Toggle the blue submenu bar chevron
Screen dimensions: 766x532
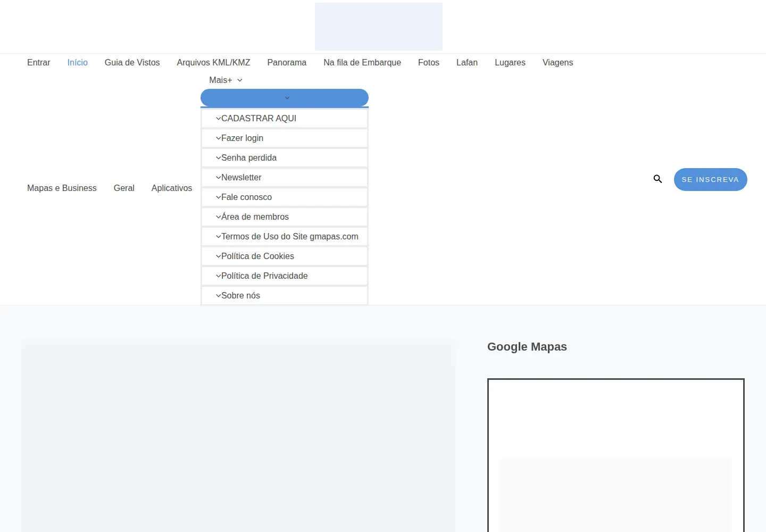pos(287,98)
